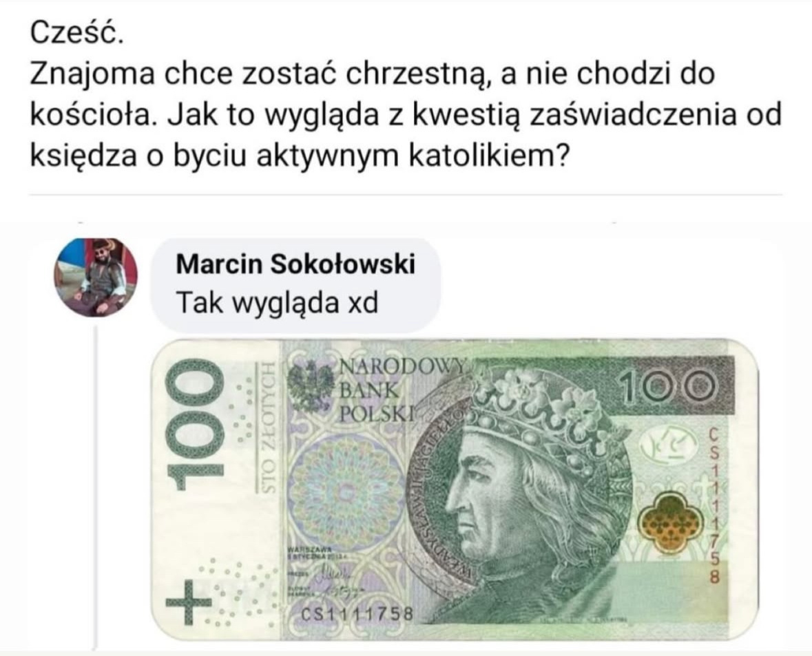This screenshot has width=812, height=656.
Task: Open Marcin Sokołowski's profile picture
Action: pyautogui.click(x=96, y=277)
